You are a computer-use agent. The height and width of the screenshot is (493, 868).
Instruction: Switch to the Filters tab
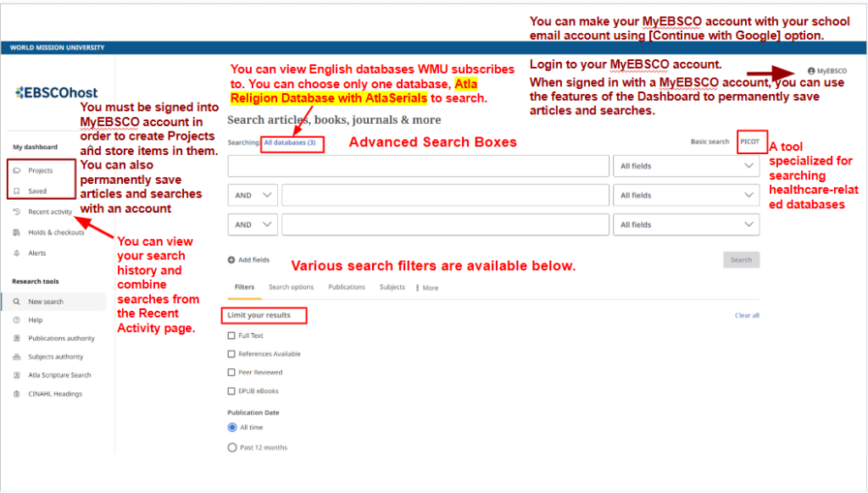(x=244, y=287)
